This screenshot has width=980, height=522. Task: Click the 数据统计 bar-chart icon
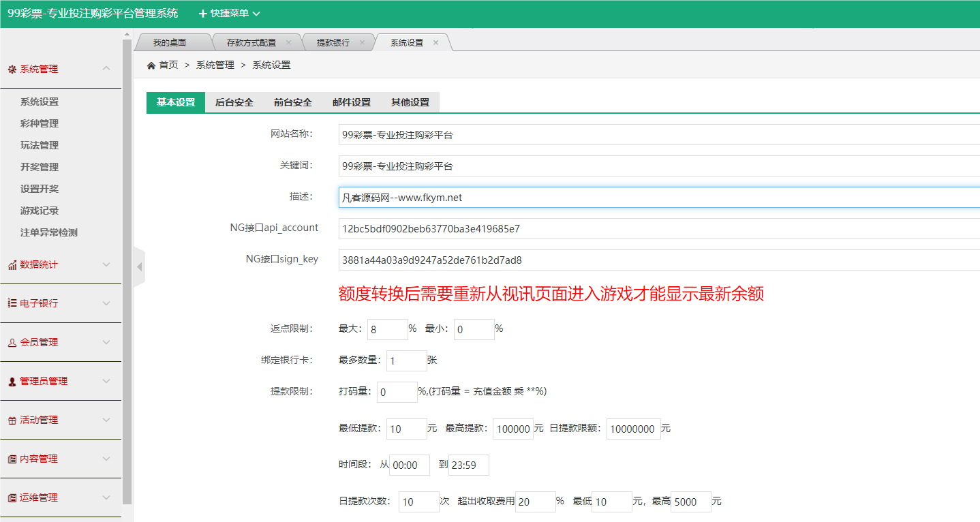coord(12,265)
